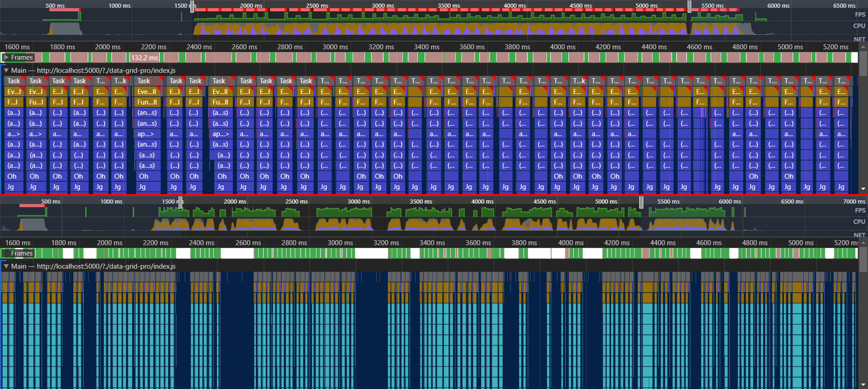This screenshot has width=868, height=389.
Task: Click the scroll-down arrow of the top flame chart
Action: 863,189
